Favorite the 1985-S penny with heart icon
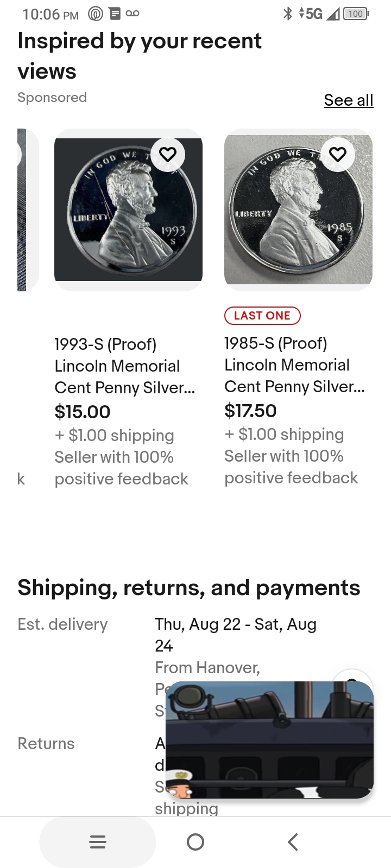 pos(338,155)
